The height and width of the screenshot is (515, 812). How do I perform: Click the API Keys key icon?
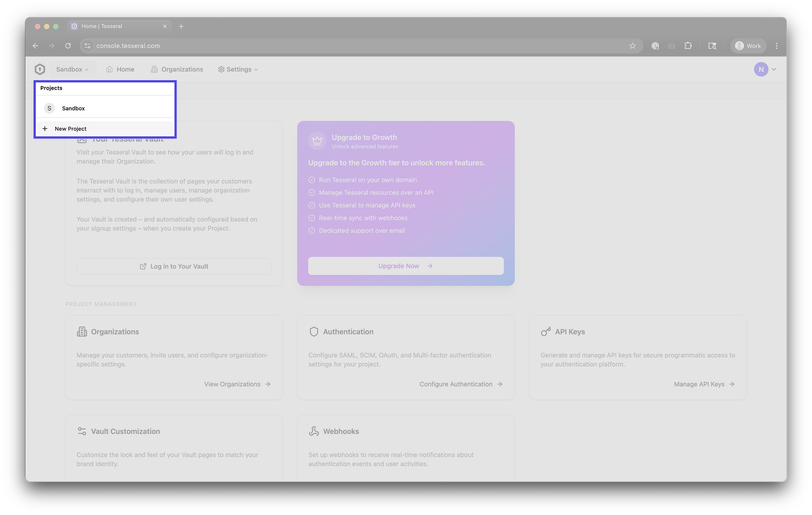click(x=546, y=332)
